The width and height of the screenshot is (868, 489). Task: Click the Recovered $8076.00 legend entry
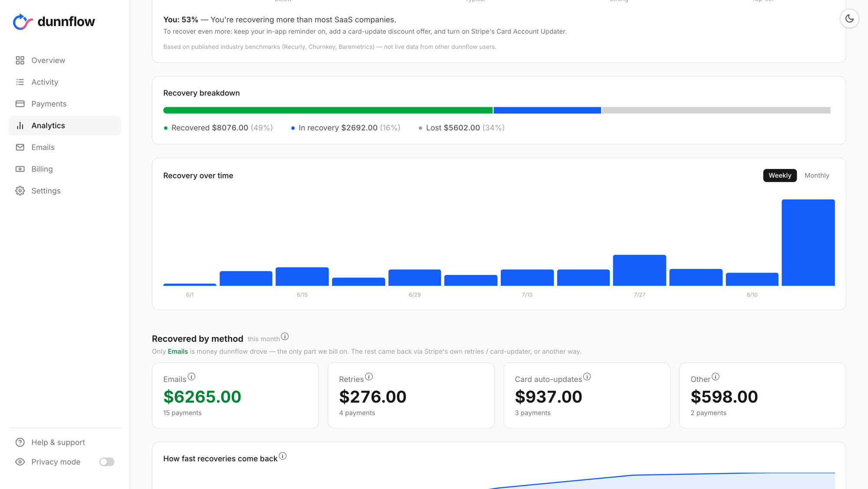[x=218, y=128]
